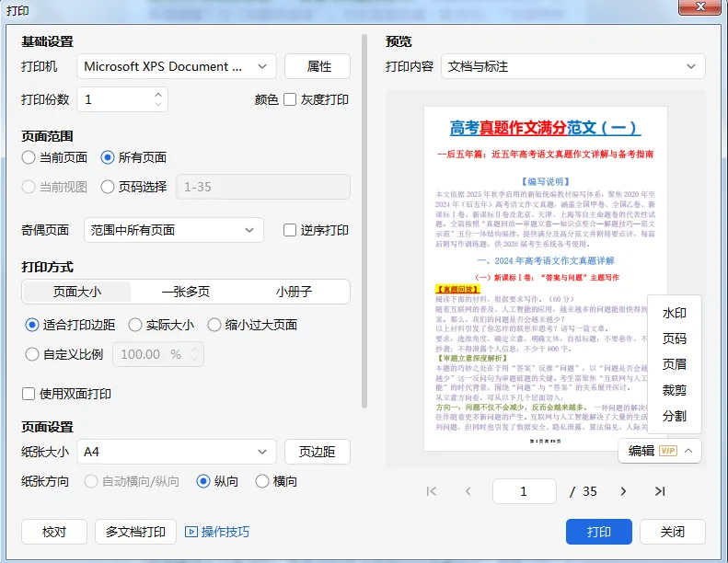Open the 纸张大小 A4 dropdown
The image size is (728, 563).
[177, 452]
